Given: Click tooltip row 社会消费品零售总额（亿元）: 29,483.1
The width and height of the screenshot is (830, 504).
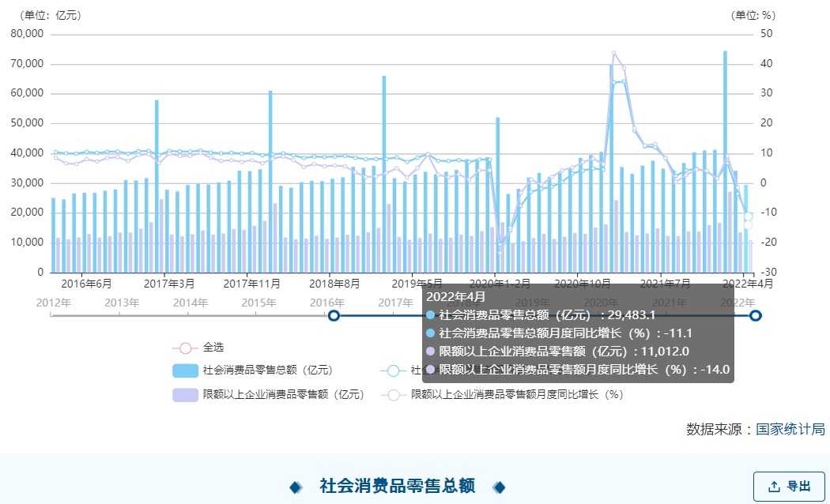Looking at the screenshot, I should (x=541, y=315).
